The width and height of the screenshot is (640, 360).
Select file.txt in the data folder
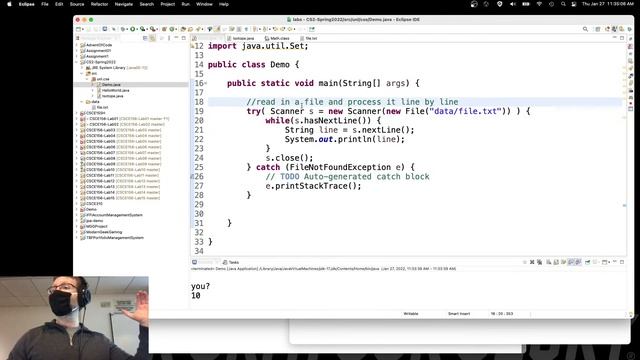click(x=102, y=107)
